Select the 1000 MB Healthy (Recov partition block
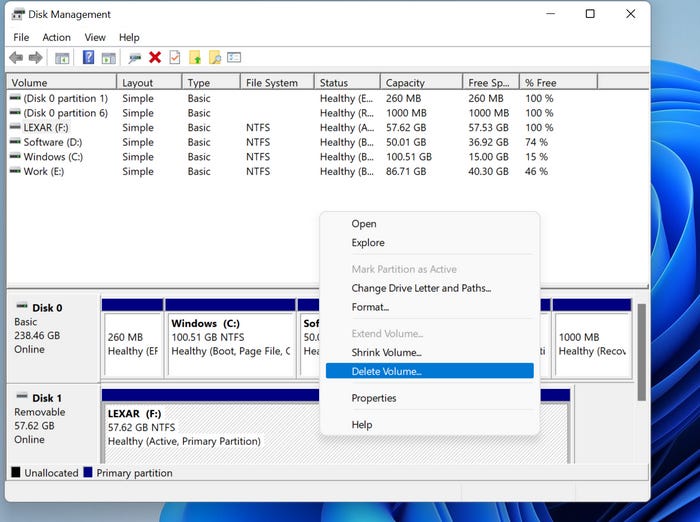The height and width of the screenshot is (522, 700). click(x=592, y=338)
